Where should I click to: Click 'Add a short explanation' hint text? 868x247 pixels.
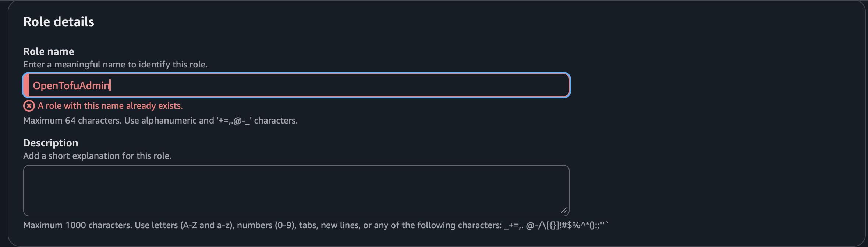[x=97, y=156]
